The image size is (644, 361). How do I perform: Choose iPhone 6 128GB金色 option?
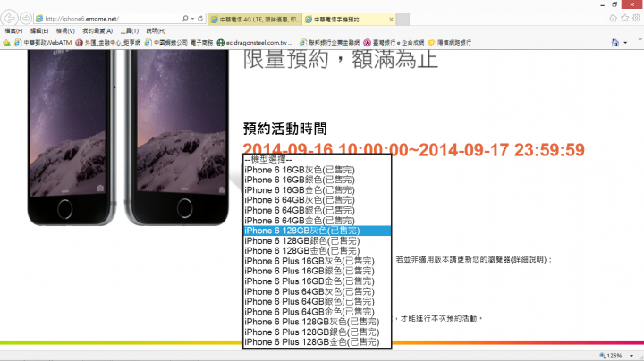[317, 251]
